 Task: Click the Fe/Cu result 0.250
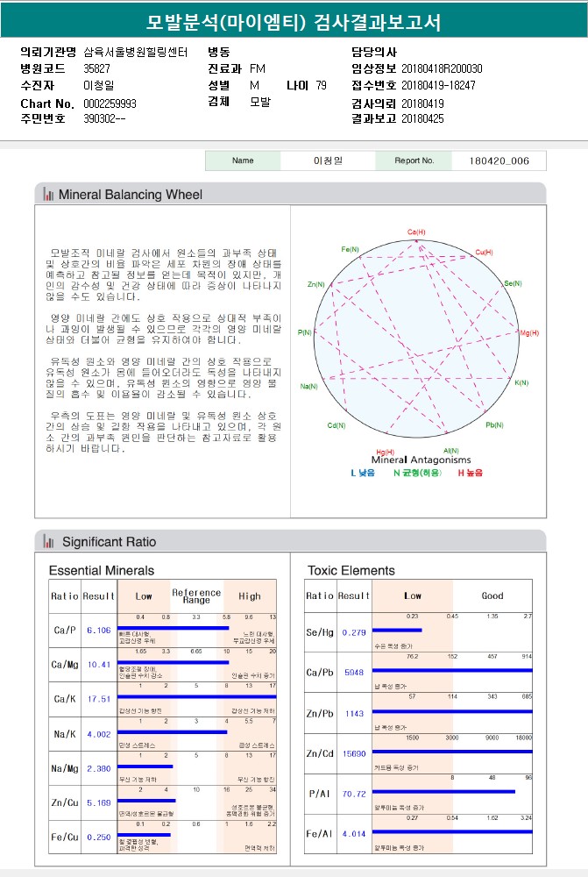point(99,838)
